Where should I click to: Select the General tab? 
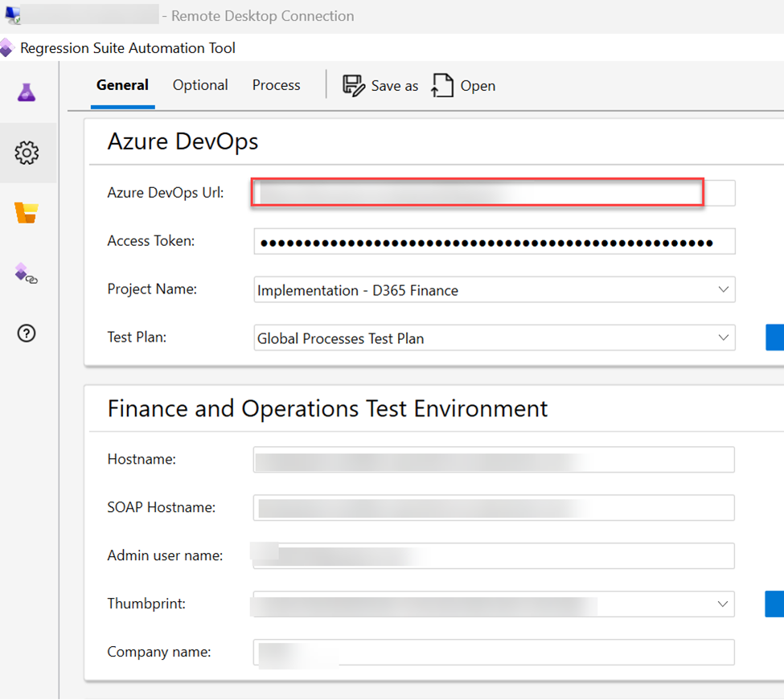(122, 84)
